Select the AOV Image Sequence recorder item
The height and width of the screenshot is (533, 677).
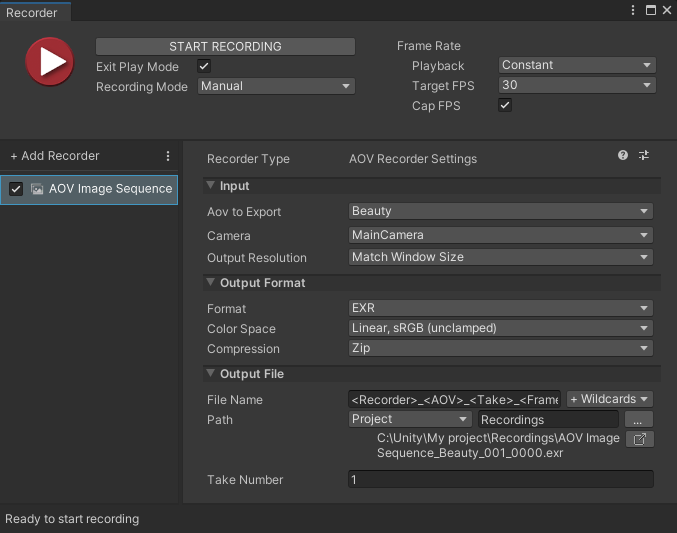(x=89, y=190)
